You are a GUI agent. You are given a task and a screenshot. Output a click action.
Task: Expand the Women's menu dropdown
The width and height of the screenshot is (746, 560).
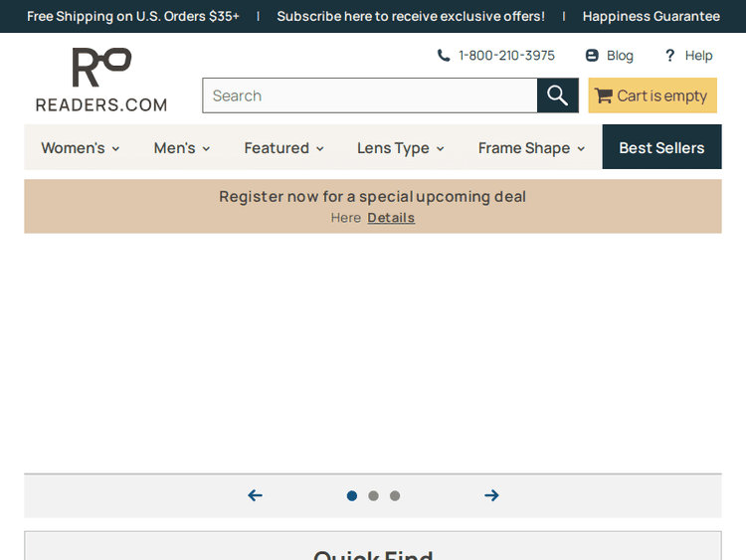click(81, 148)
